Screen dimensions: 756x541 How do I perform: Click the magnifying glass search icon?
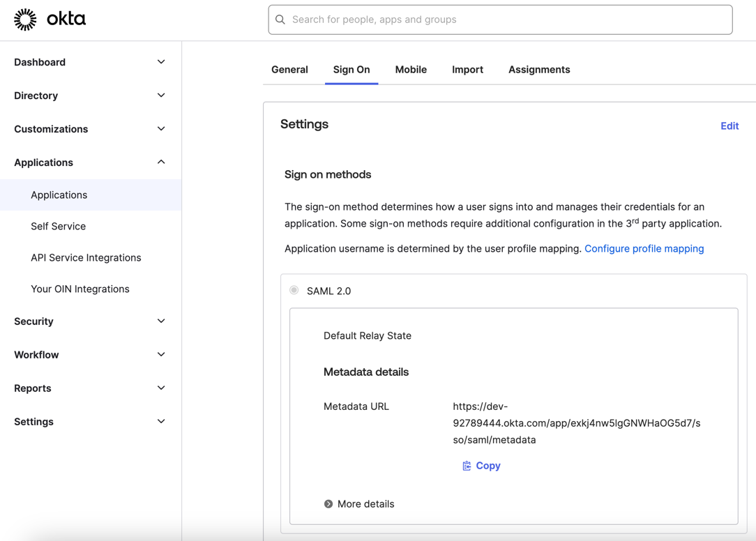point(280,20)
